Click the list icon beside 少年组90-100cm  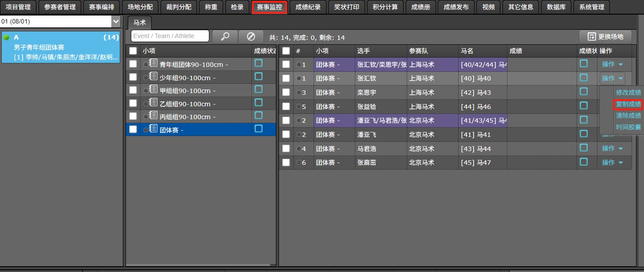(x=153, y=77)
